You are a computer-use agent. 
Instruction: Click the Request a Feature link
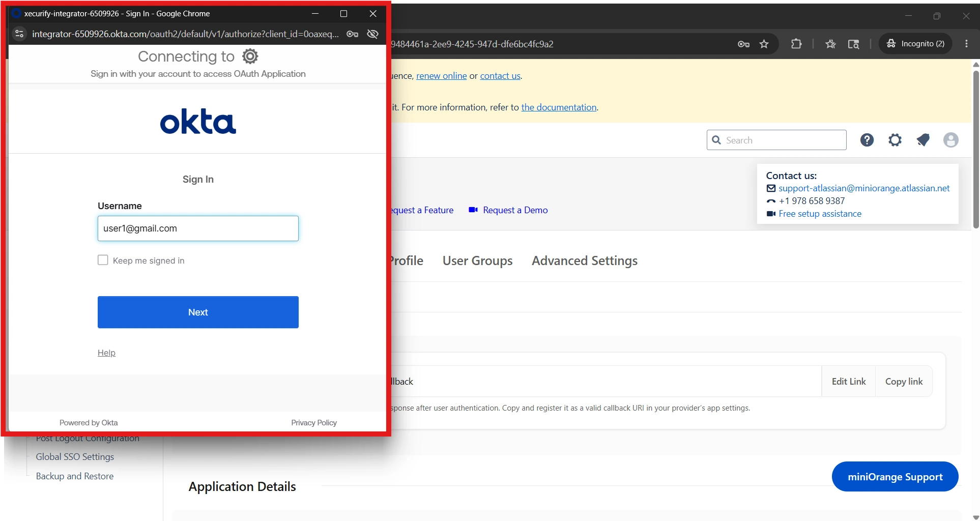(x=422, y=210)
